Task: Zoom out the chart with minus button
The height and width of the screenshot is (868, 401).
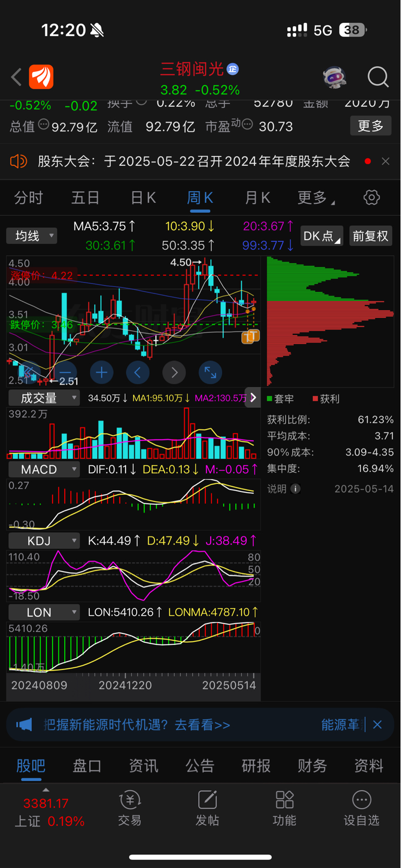Action: [x=65, y=372]
